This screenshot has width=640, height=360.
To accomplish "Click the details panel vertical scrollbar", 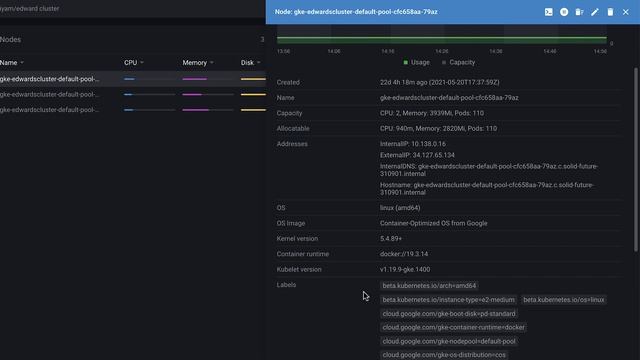I will tap(636, 159).
